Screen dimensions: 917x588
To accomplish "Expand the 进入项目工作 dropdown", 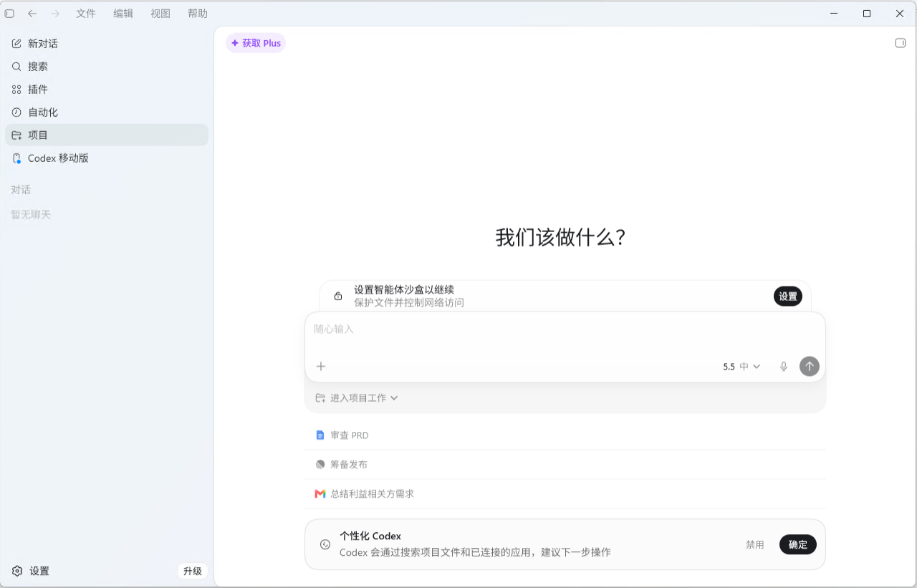I will click(x=357, y=397).
